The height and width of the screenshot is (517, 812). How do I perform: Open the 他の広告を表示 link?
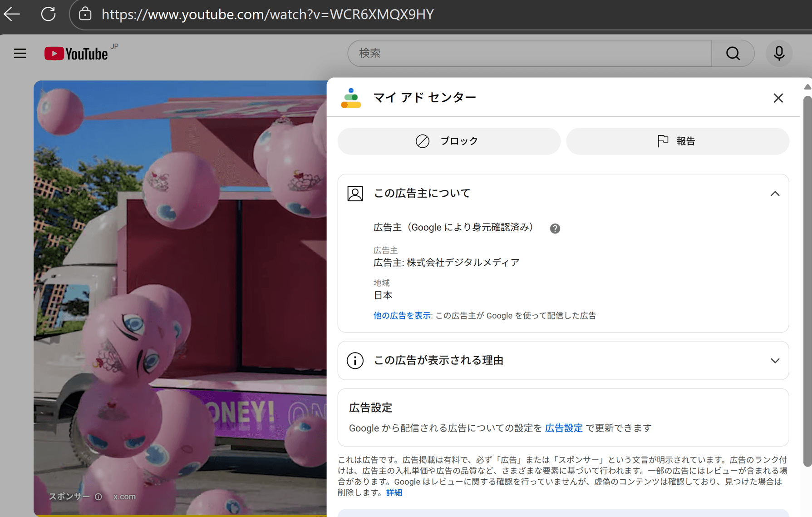[402, 315]
